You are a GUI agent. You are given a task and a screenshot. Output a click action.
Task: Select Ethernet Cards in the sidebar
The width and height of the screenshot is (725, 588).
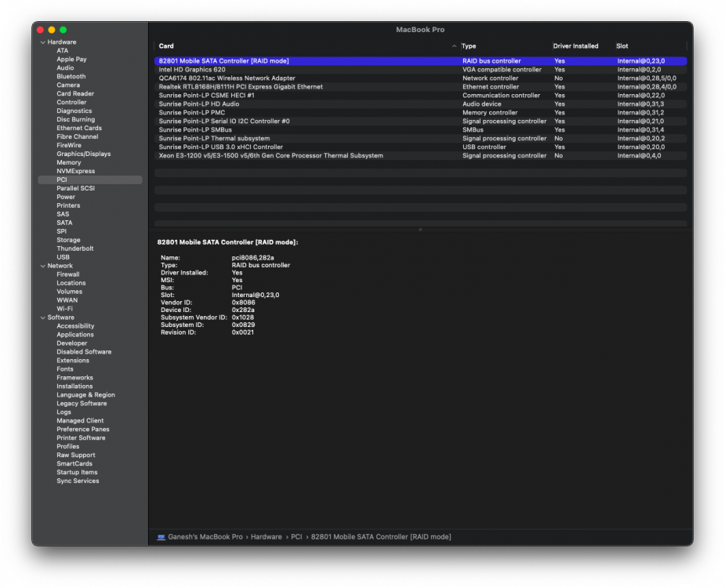tap(79, 128)
